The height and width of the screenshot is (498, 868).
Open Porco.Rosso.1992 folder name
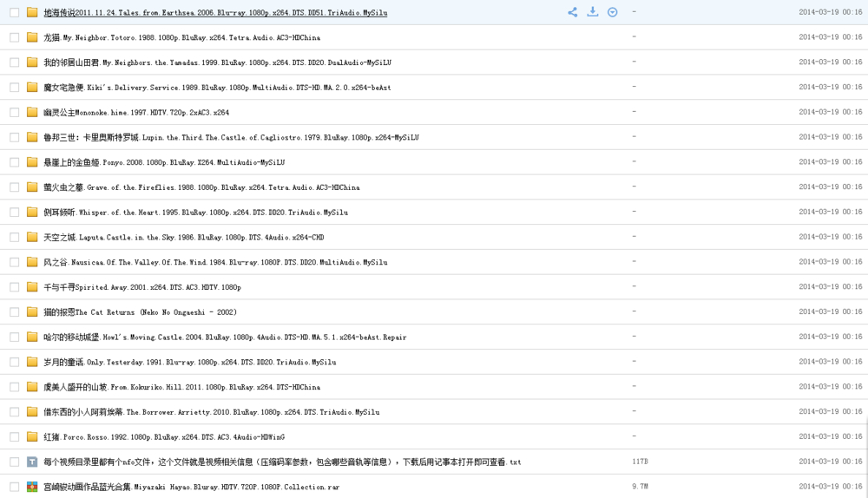click(164, 436)
